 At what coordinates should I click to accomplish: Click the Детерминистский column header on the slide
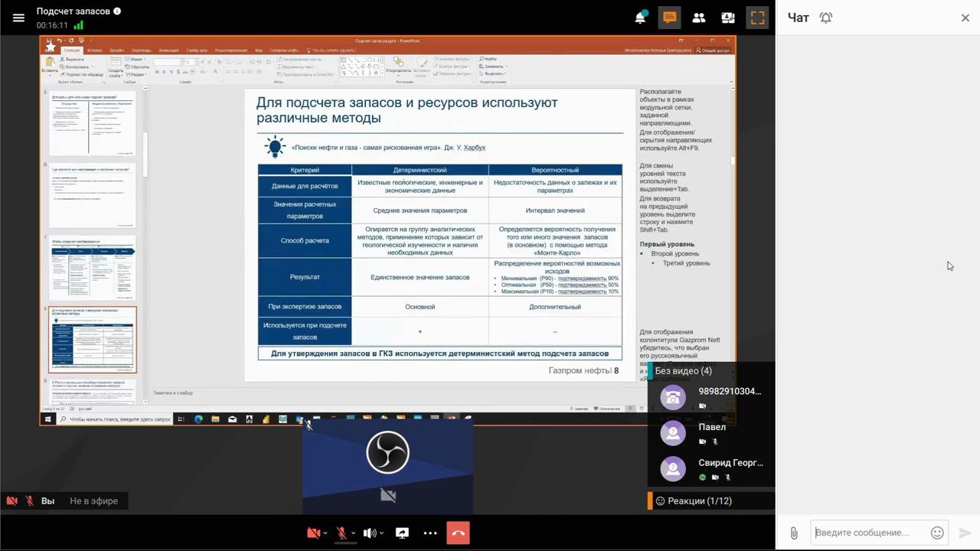click(420, 170)
